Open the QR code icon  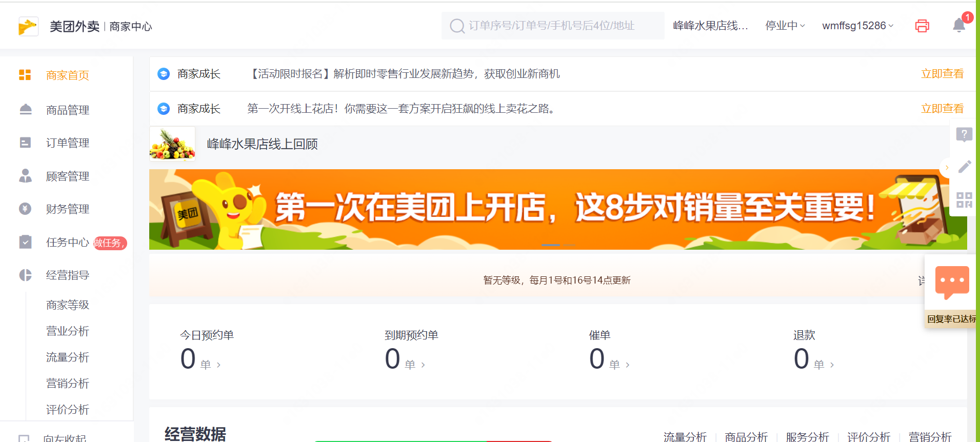click(964, 199)
